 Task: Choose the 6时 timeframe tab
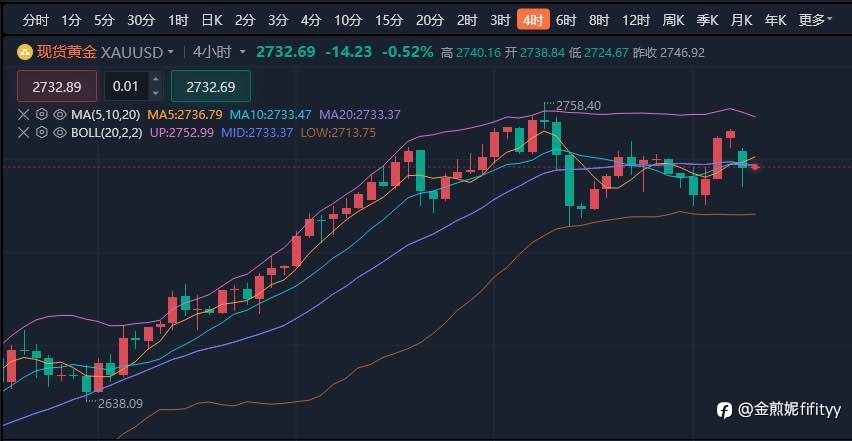click(566, 21)
